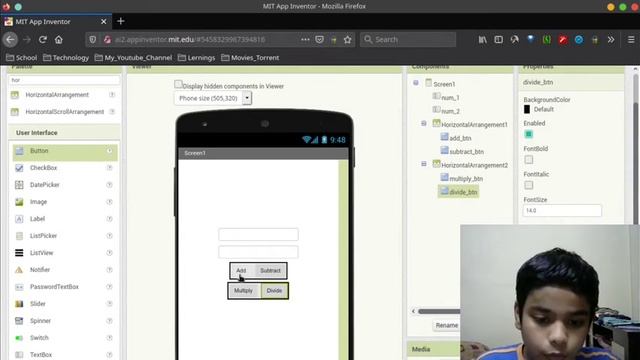Show more toolbar extensions chevron
Screen dimensions: 640x360
click(611, 40)
